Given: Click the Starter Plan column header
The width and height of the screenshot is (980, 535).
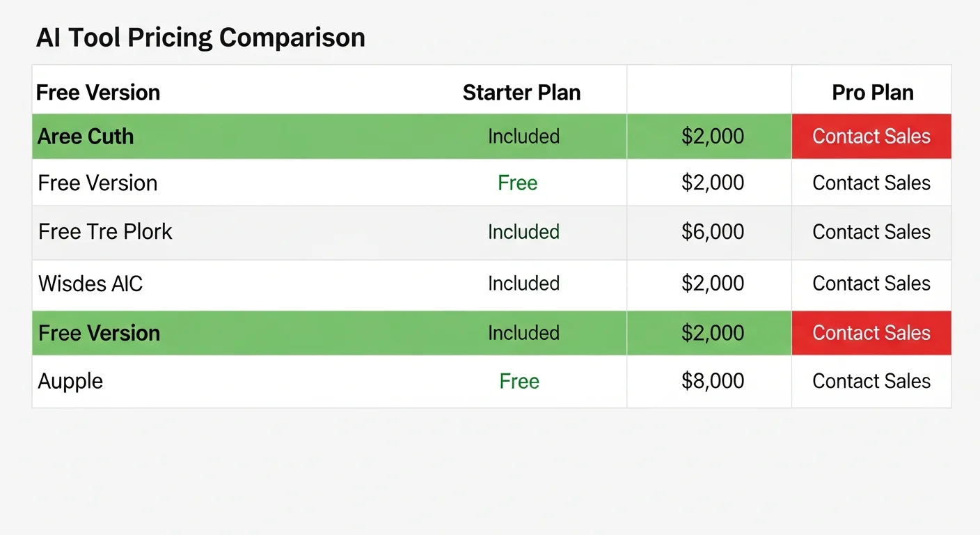Looking at the screenshot, I should point(521,93).
